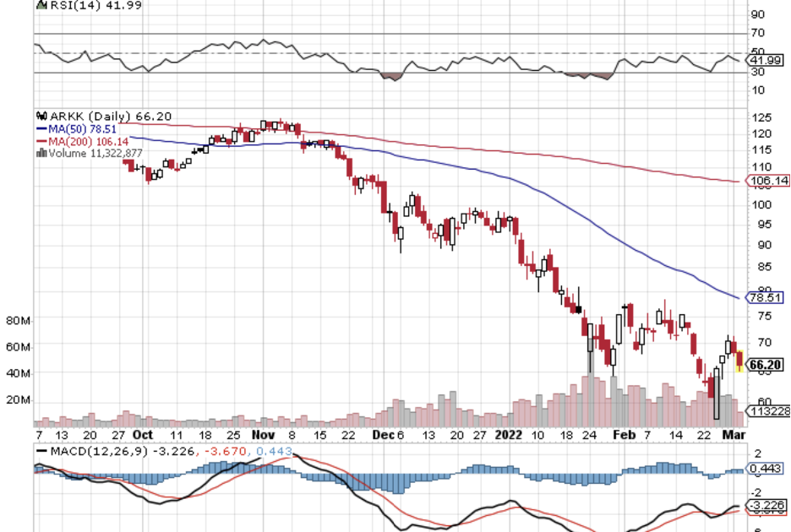Click the 78.51 price tag on right axis
This screenshot has height=532, width=791.
[x=767, y=297]
